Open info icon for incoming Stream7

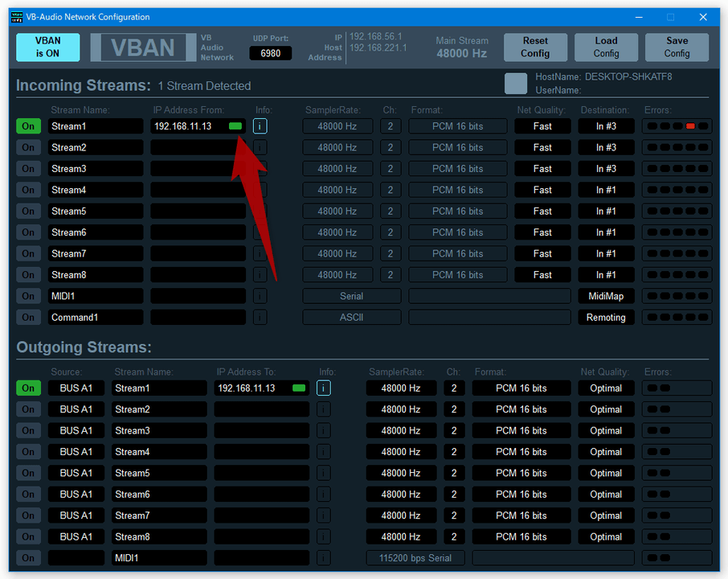pos(260,253)
